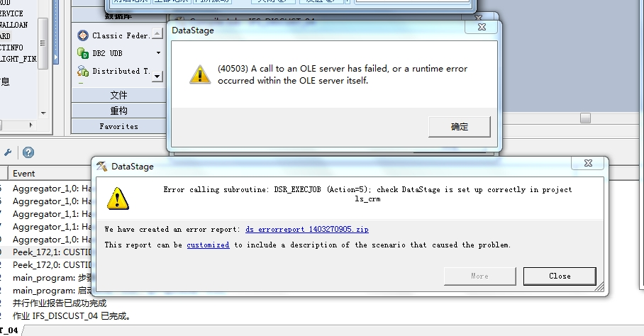644x336 pixels.
Task: Open the DB2 UDB dropdown arrow
Action: (x=158, y=53)
